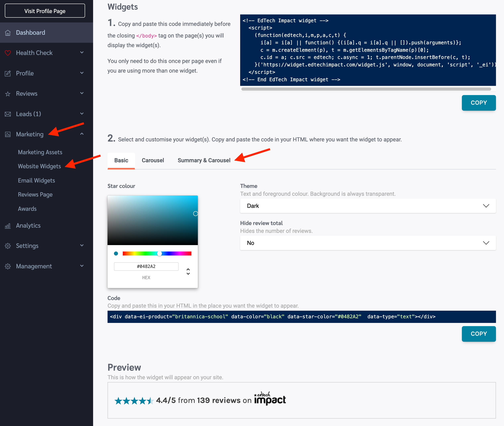Expand the Leads (1) section chevron
The height and width of the screenshot is (426, 504).
pos(82,114)
